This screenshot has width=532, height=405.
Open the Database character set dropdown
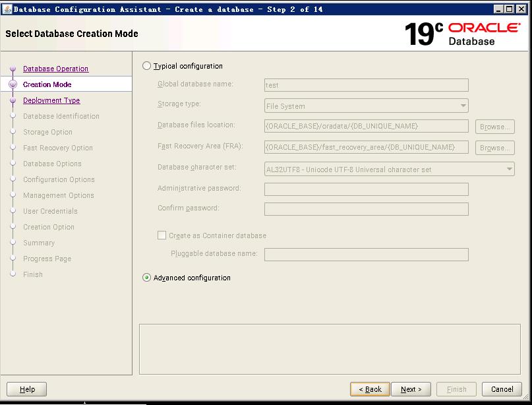coord(390,169)
